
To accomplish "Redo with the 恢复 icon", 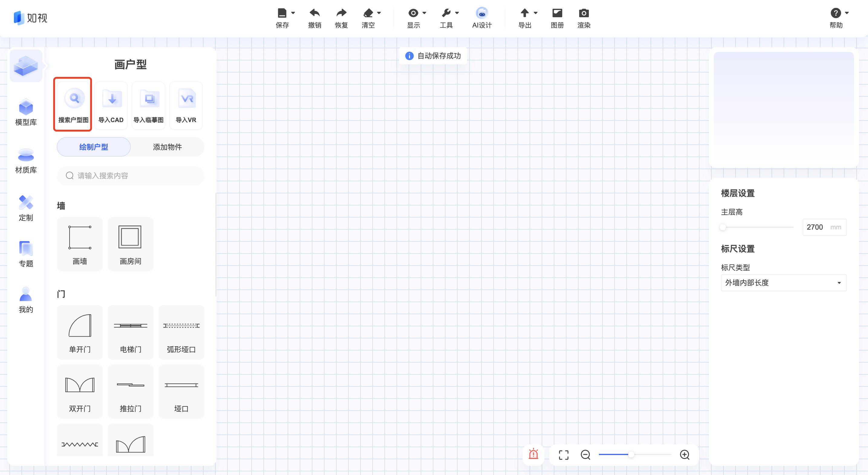I will pyautogui.click(x=341, y=13).
